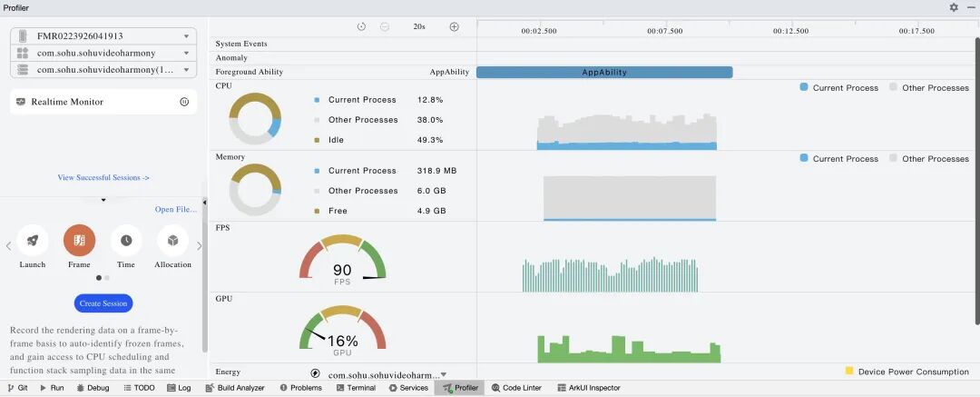Reset the timeline zoom (circular arrow icon)
Image resolution: width=980 pixels, height=397 pixels.
pyautogui.click(x=361, y=26)
